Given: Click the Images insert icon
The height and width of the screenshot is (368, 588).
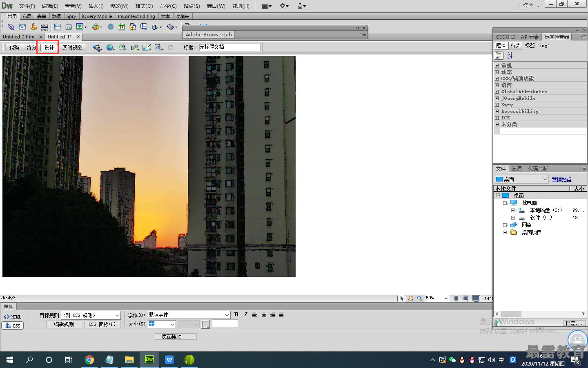Looking at the screenshot, I should point(81,27).
